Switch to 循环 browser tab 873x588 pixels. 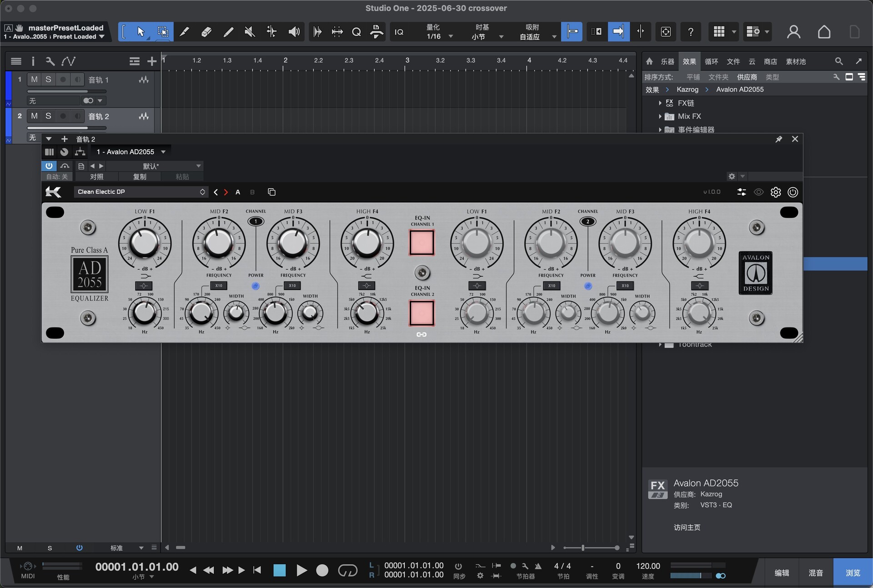point(712,61)
